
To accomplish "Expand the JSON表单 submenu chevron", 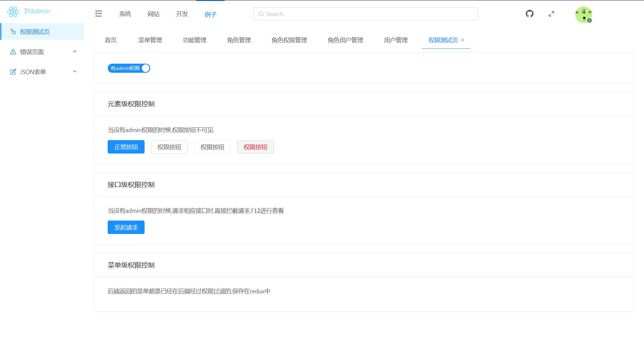I will [75, 72].
